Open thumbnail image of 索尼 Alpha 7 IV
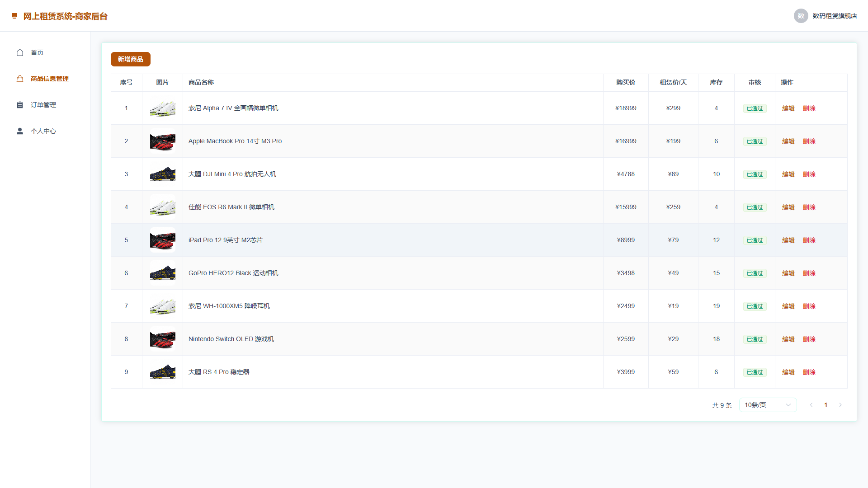 (163, 108)
